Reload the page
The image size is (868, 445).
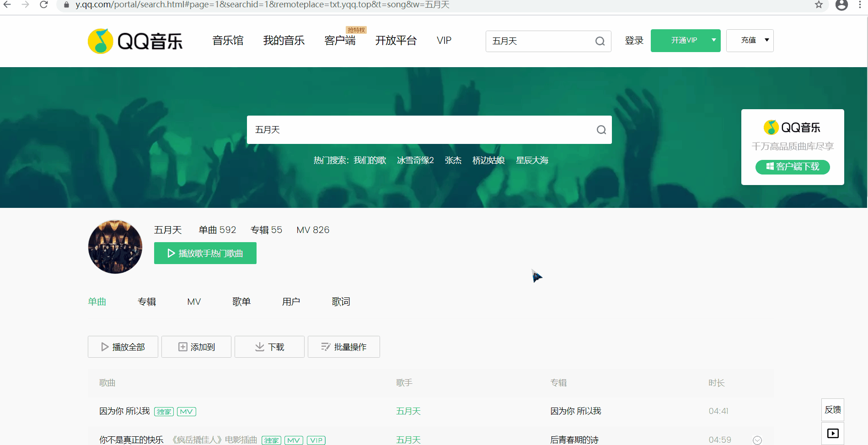tap(44, 5)
